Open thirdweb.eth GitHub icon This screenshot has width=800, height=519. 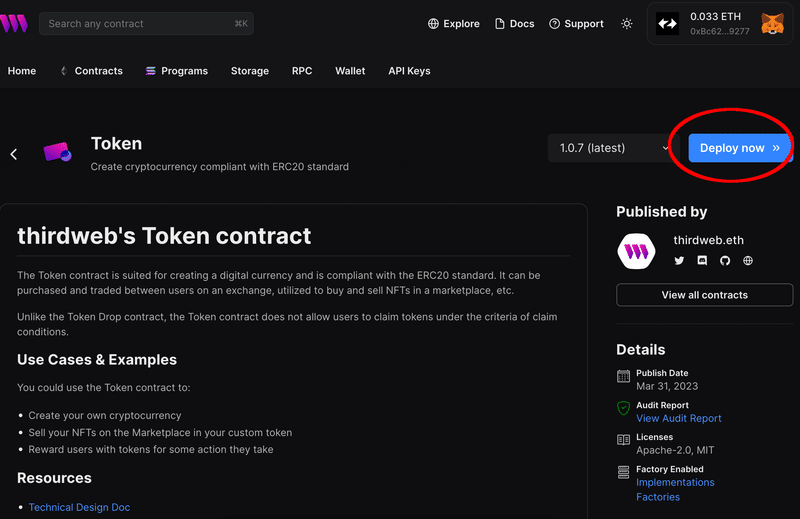[725, 261]
